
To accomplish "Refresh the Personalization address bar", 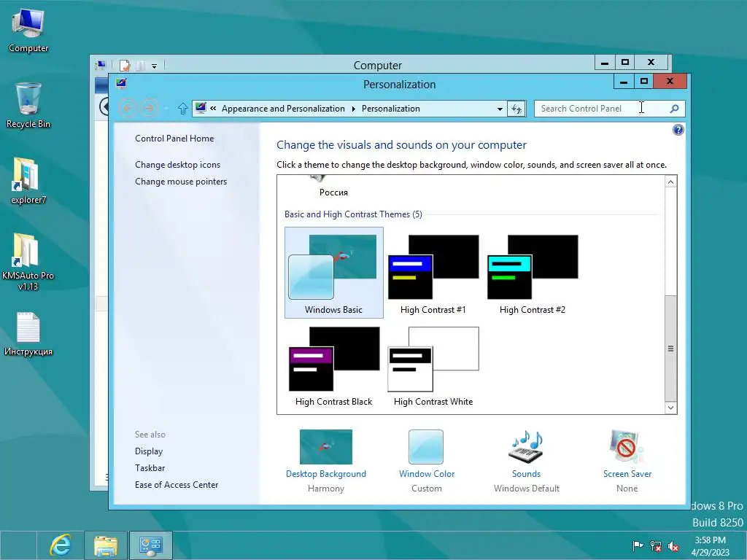I will point(516,109).
